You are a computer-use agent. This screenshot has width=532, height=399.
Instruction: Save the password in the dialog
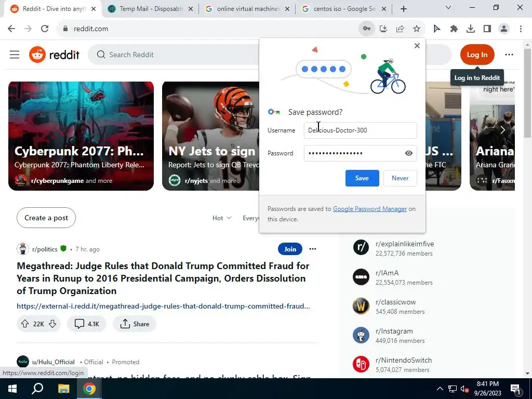click(362, 178)
